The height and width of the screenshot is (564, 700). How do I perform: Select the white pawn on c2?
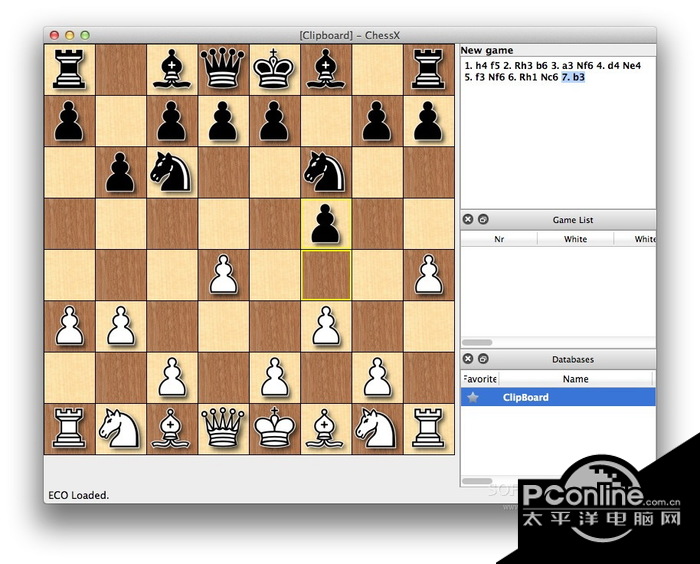172,377
